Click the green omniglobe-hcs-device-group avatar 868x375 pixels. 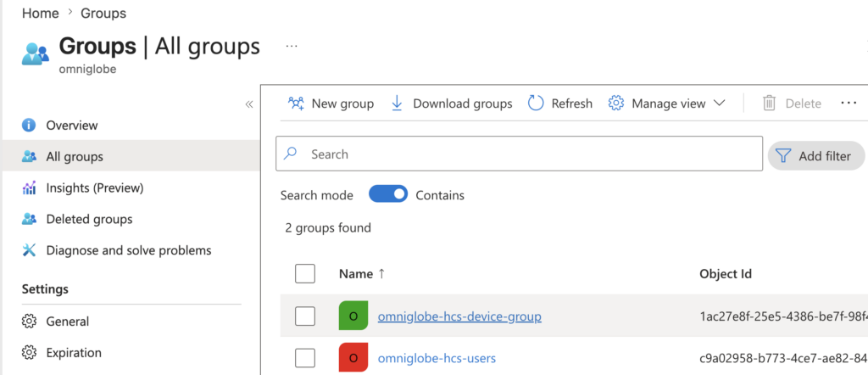coord(353,316)
